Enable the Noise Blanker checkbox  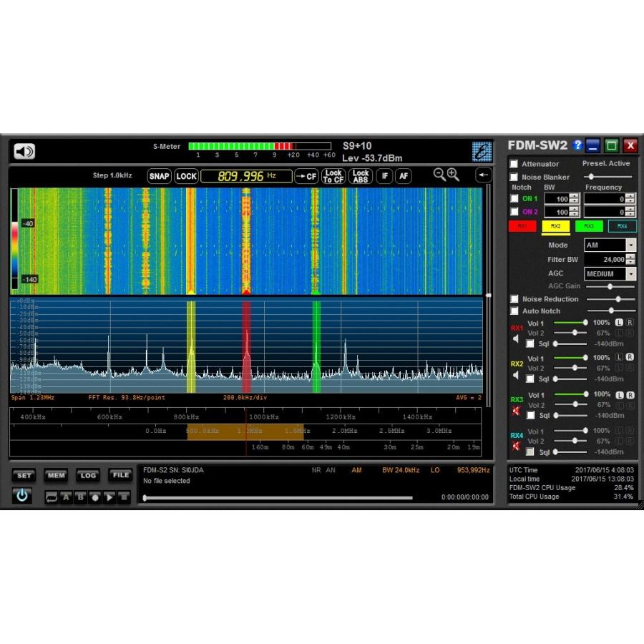(513, 177)
